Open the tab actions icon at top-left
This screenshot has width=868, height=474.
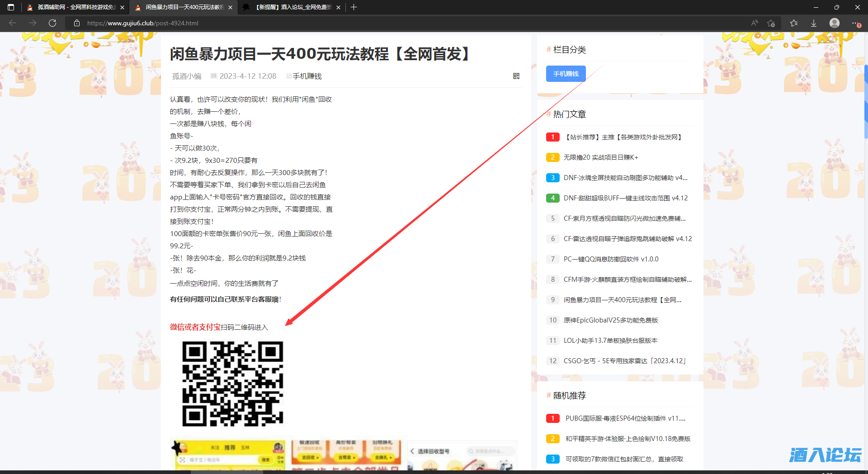pos(11,7)
